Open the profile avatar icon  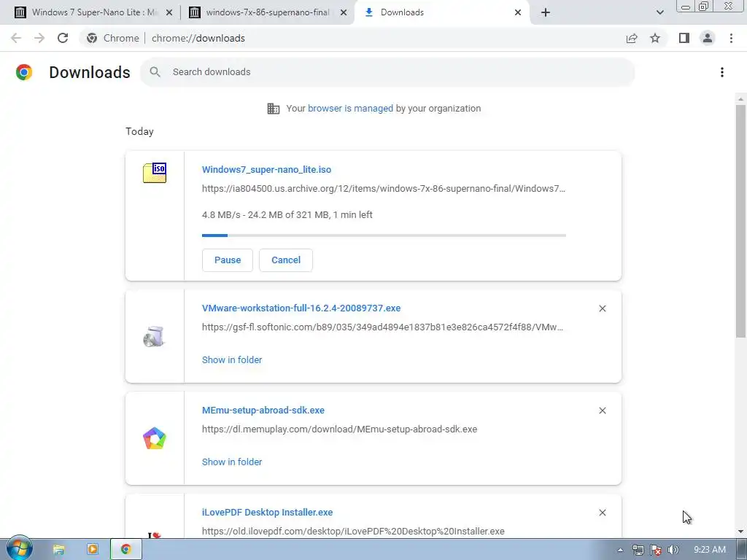[708, 38]
